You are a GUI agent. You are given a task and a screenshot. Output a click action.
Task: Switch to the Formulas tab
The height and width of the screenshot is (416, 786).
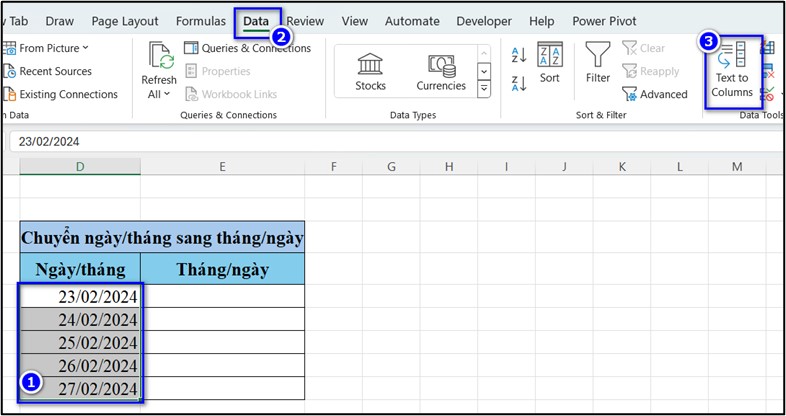pyautogui.click(x=201, y=22)
